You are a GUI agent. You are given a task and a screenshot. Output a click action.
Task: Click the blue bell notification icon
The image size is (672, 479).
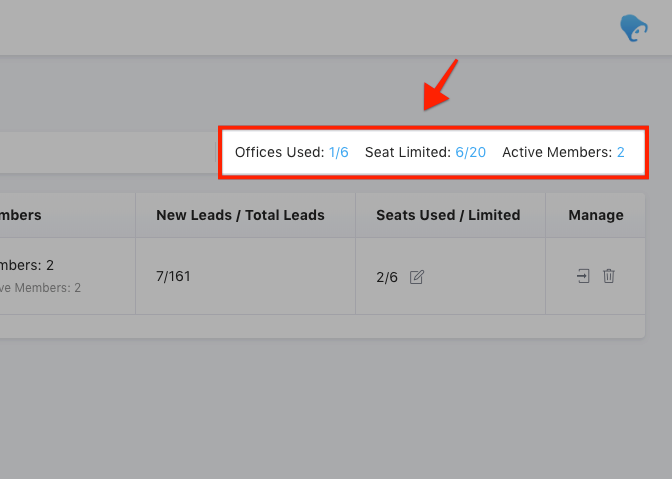[x=634, y=28]
